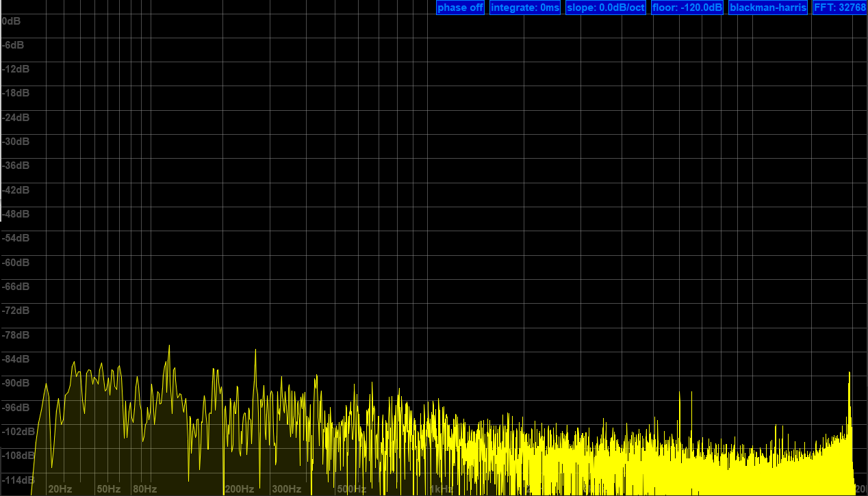Click the 1kHz frequency axis label
868x496 pixels.
442,489
